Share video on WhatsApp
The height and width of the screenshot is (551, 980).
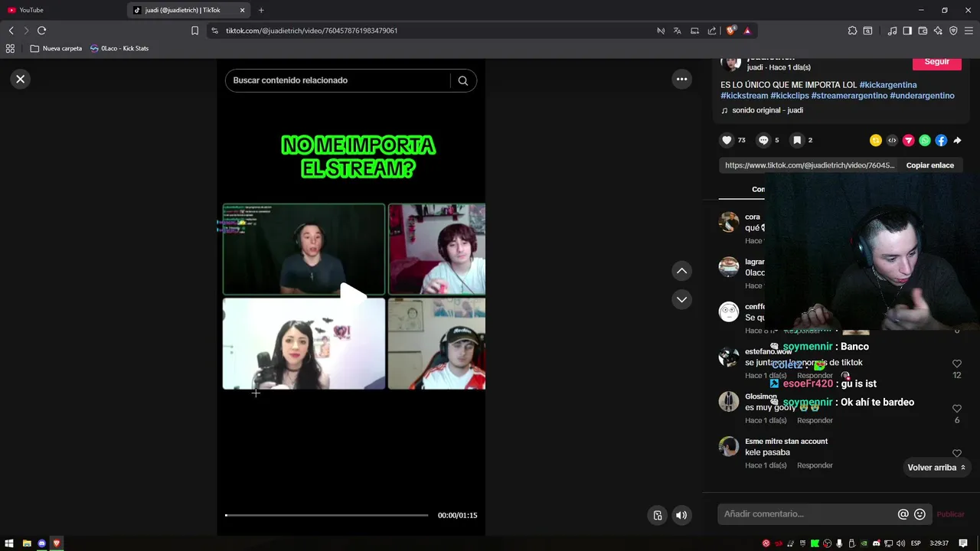click(925, 140)
